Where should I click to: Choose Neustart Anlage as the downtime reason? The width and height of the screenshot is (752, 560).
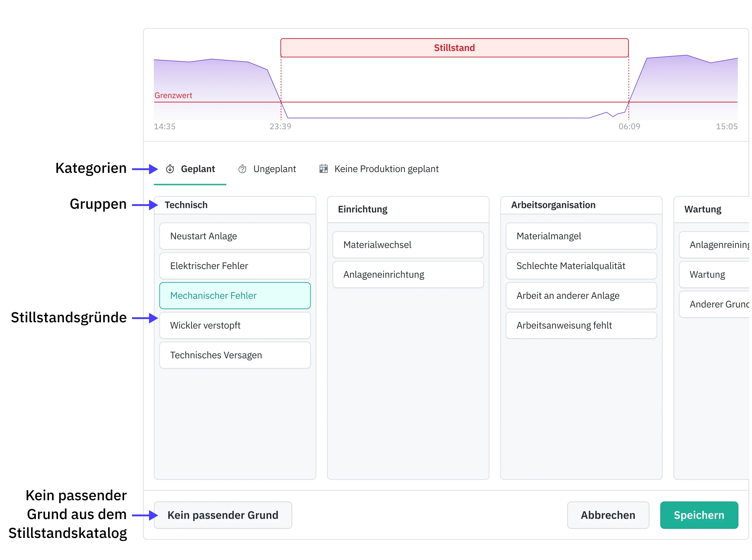235,236
